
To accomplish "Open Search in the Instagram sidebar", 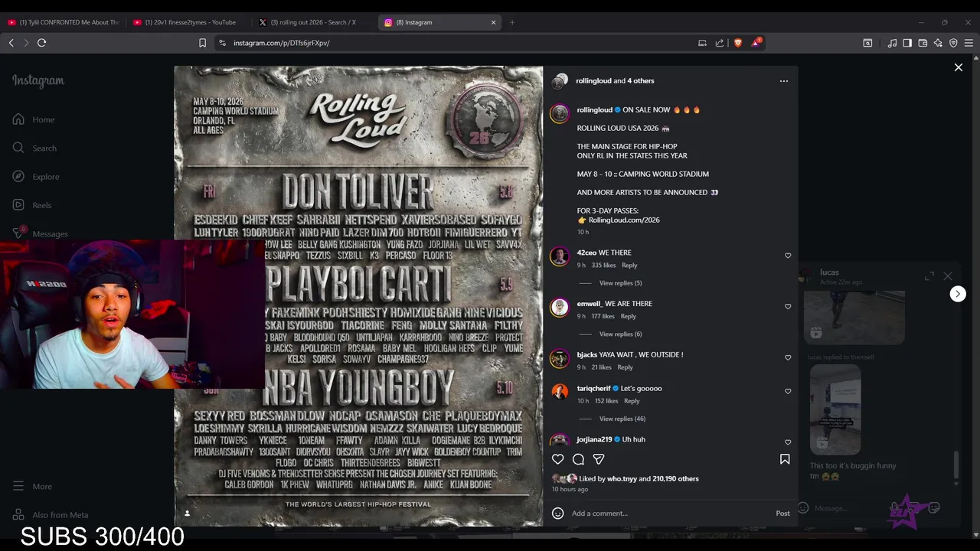I will tap(34, 148).
